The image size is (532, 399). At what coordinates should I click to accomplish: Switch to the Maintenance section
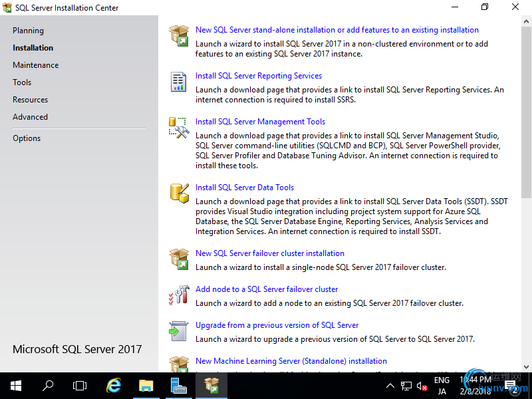[x=36, y=65]
